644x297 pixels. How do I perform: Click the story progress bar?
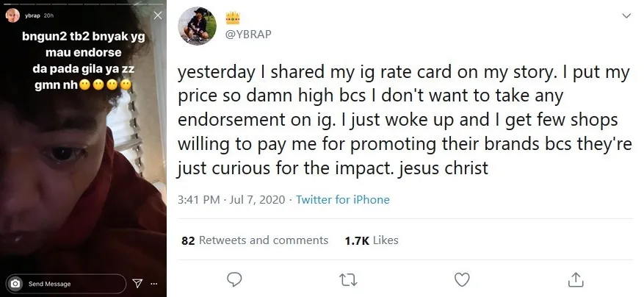(83, 4)
